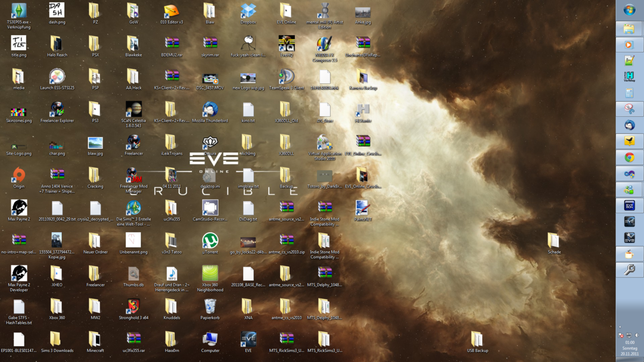The height and width of the screenshot is (362, 644).
Task: Select the 010 Editor v3 shortcut
Action: pyautogui.click(x=172, y=11)
